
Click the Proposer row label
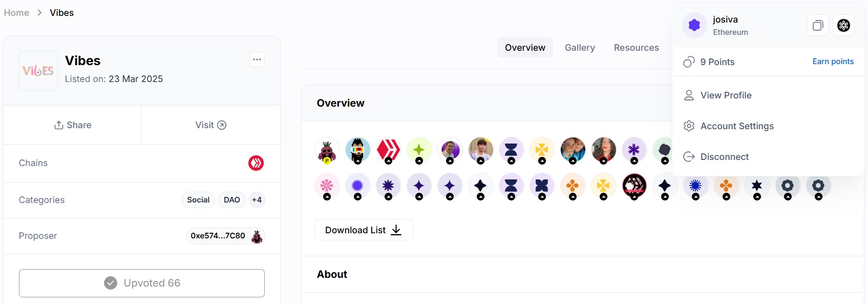click(38, 236)
